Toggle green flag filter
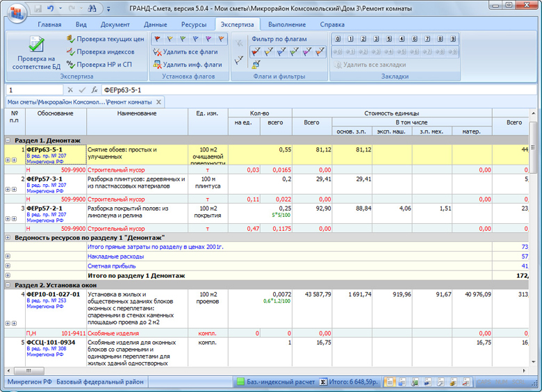 [294, 52]
